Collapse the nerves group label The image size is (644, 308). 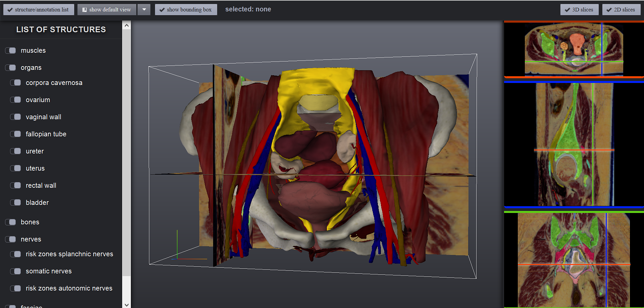point(31,239)
